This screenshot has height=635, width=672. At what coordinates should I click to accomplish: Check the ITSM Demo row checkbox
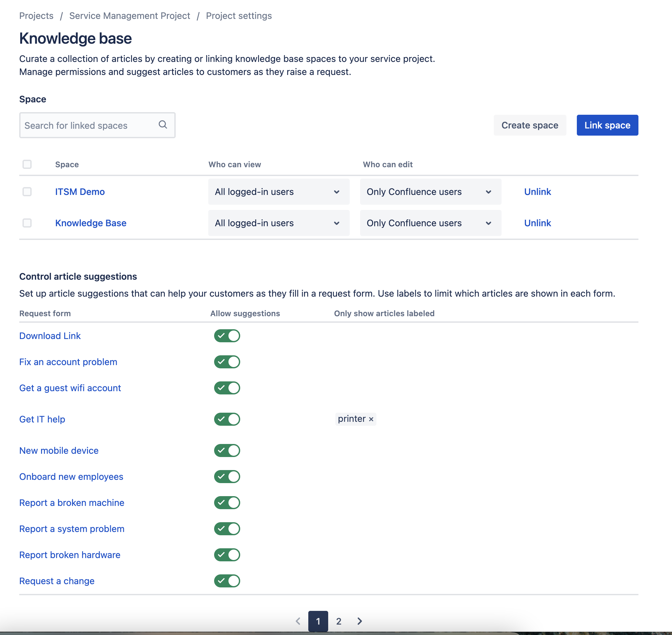(27, 192)
